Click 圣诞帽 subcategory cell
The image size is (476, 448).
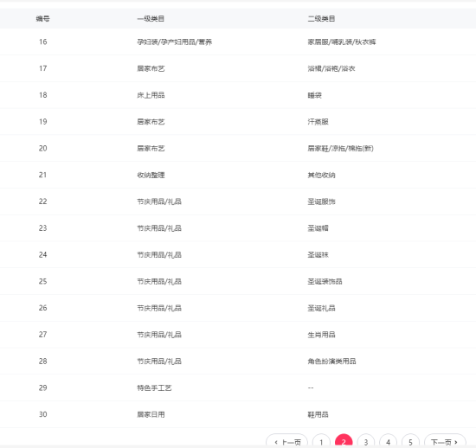coord(318,228)
